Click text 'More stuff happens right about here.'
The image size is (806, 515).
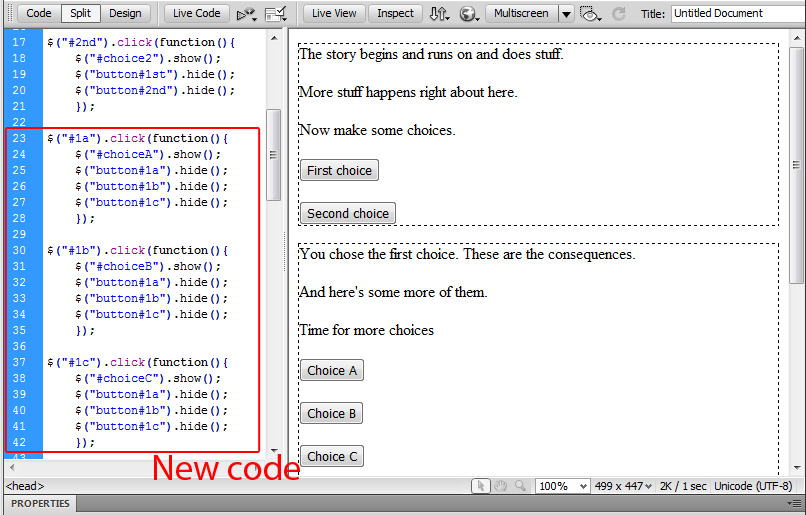tap(408, 92)
